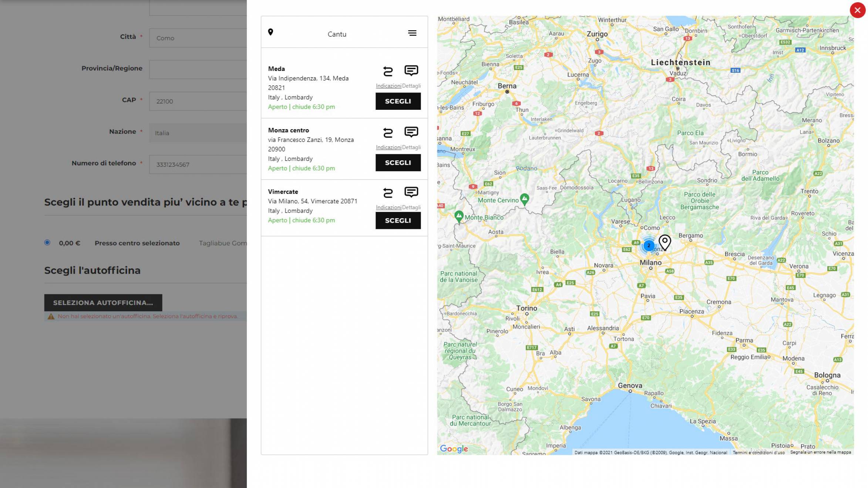Close the store locator popup with red X
868x488 pixels.
(857, 10)
